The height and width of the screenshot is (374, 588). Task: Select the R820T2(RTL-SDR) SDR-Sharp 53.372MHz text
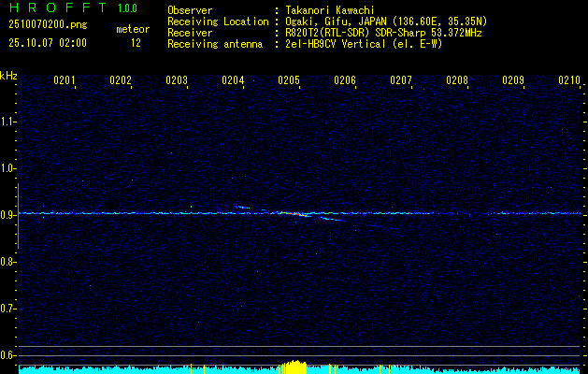pyautogui.click(x=383, y=33)
